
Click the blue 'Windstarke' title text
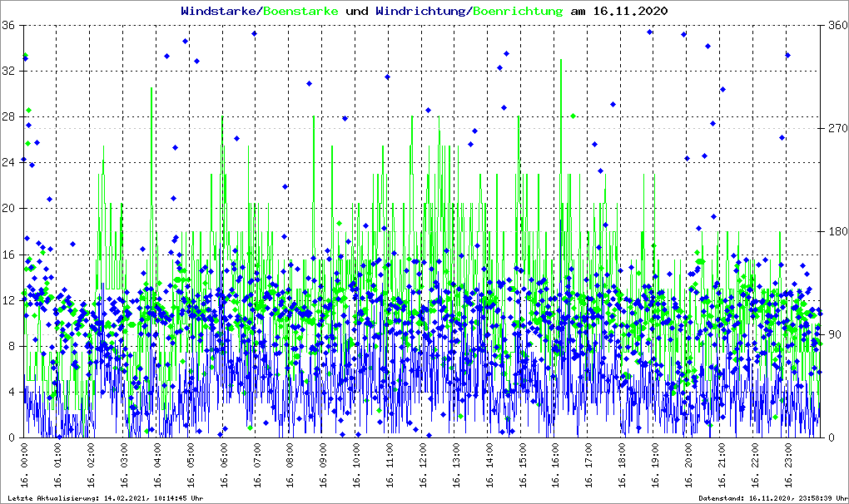pyautogui.click(x=219, y=11)
